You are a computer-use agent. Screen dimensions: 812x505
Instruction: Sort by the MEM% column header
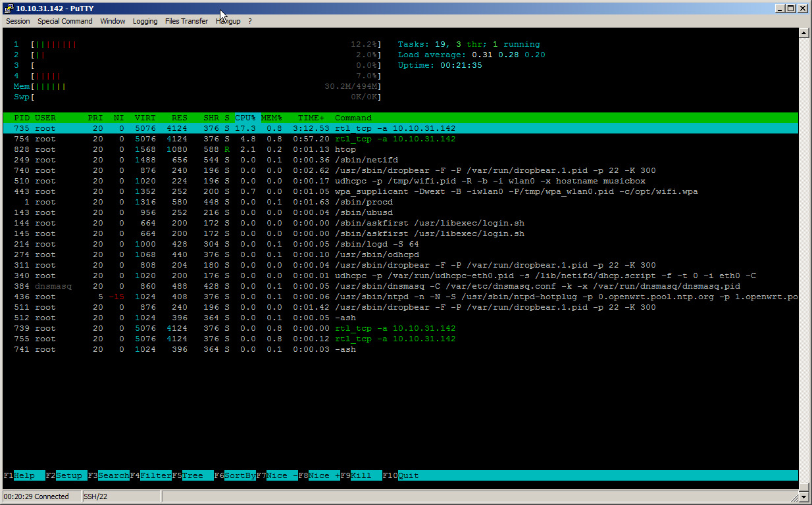(272, 118)
